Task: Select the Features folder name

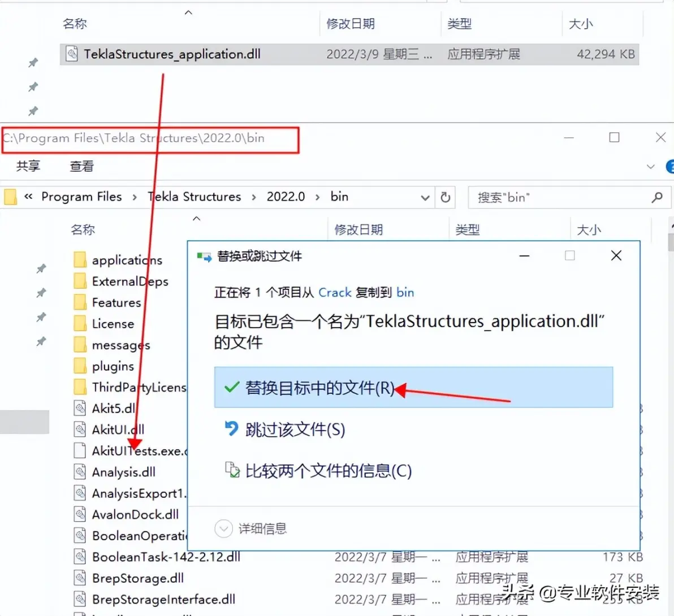Action: pos(116,302)
